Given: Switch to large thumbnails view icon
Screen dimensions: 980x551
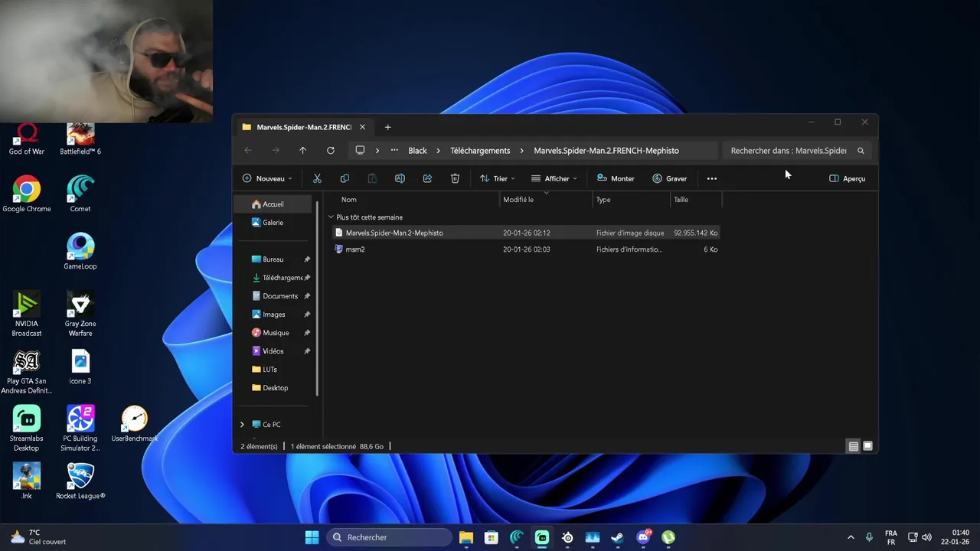Looking at the screenshot, I should [867, 446].
